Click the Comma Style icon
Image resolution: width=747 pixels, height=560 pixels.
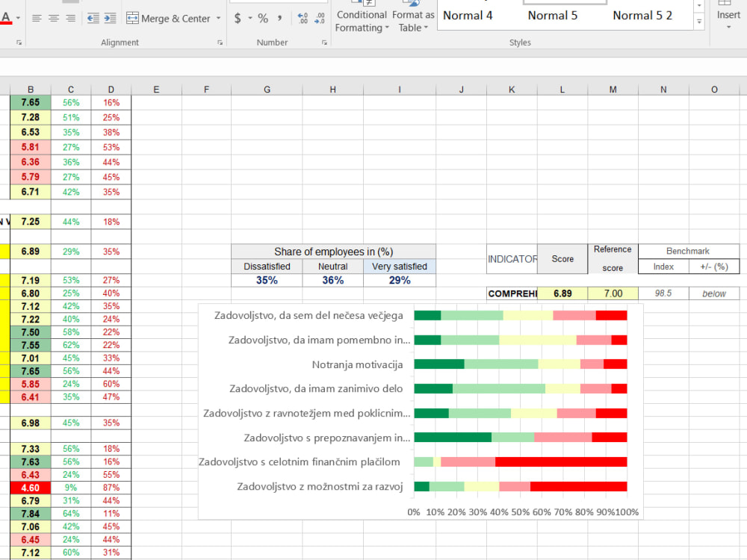[x=279, y=18]
